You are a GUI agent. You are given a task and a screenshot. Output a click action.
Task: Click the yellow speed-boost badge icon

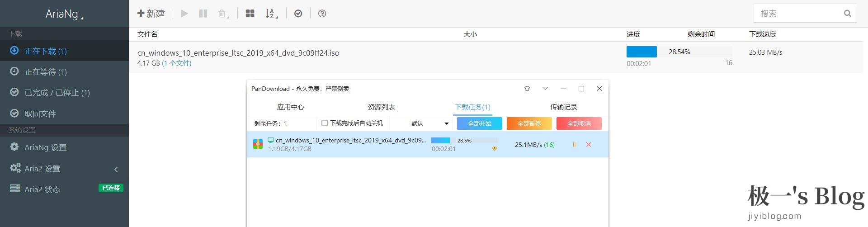tap(495, 148)
